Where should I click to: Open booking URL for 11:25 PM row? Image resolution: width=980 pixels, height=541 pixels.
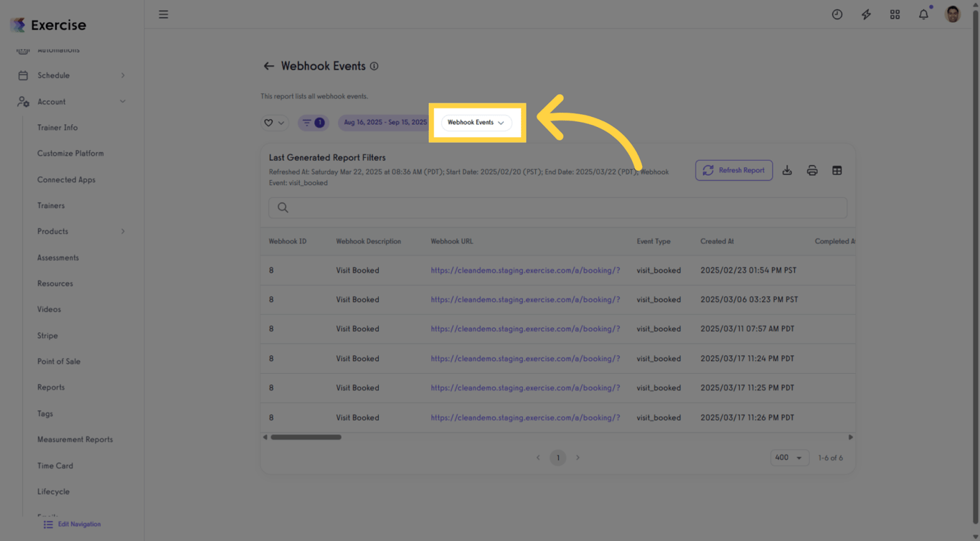(525, 387)
